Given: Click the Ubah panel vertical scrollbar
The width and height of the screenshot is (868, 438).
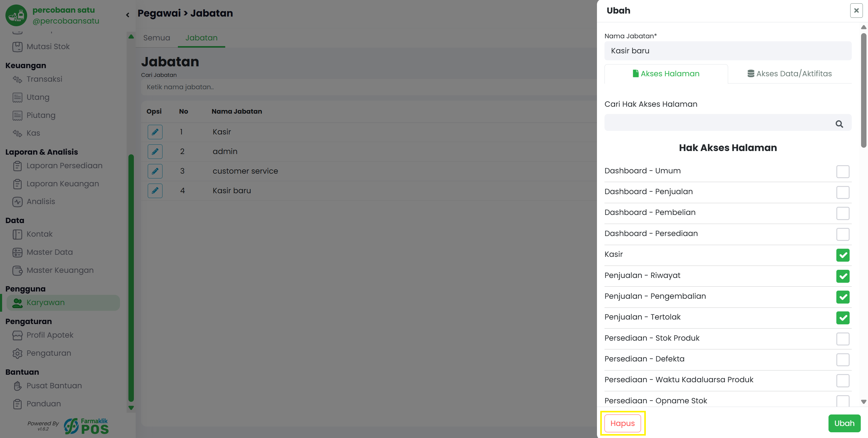Looking at the screenshot, I should coord(863,90).
